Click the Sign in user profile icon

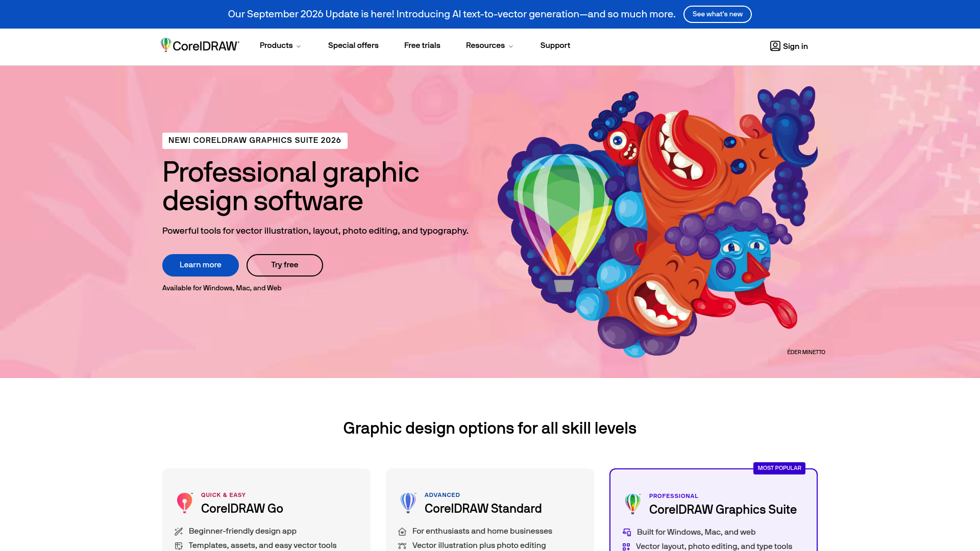(775, 46)
